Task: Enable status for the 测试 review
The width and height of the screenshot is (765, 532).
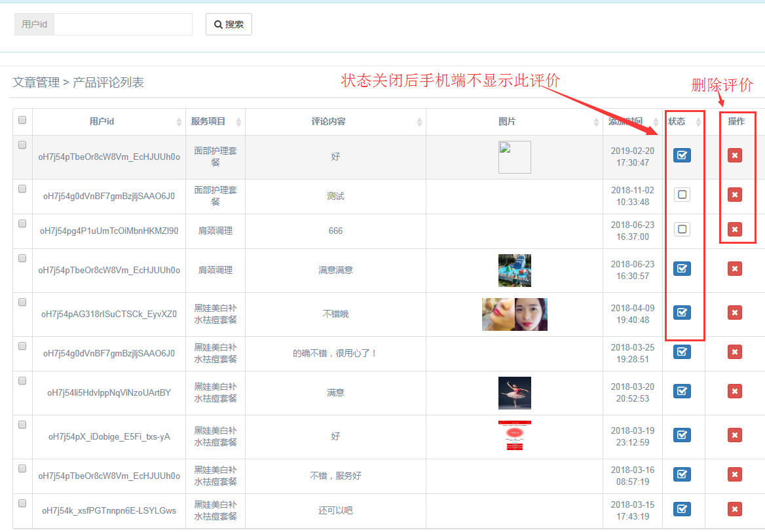Action: pos(682,195)
